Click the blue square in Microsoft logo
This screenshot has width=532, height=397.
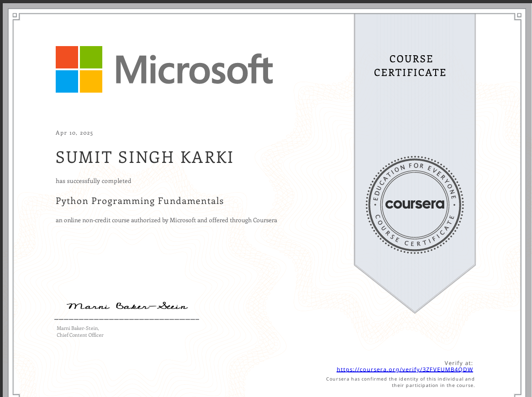(x=67, y=81)
